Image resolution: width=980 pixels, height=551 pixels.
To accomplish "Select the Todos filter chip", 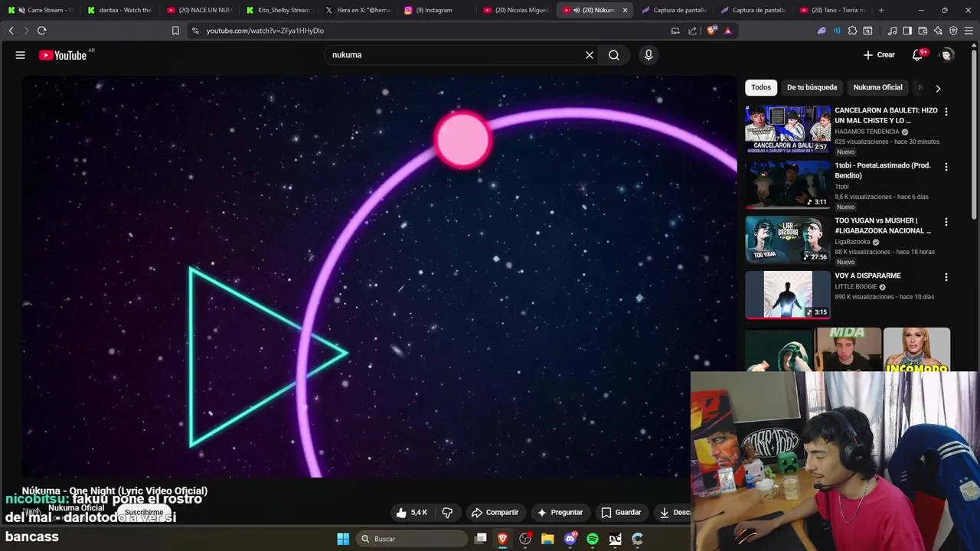I will point(761,87).
